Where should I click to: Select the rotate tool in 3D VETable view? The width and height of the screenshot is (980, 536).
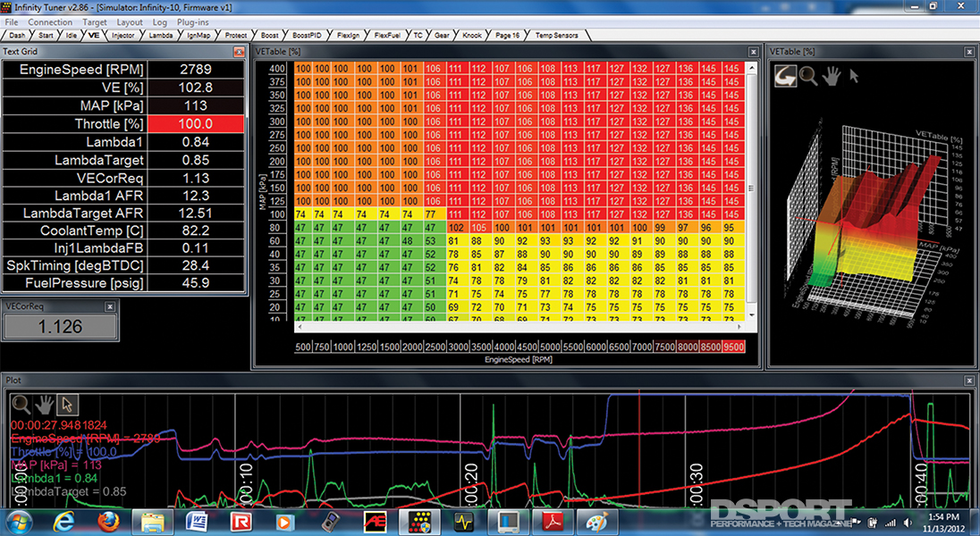pos(787,76)
